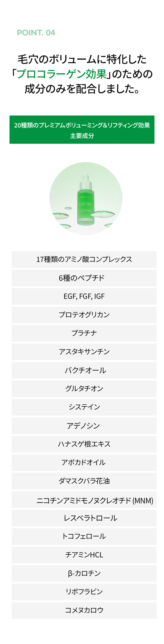Select the 17種類のアミノ酸コンプレックス row
Viewport: 164px width, 644px height.
coord(84,260)
